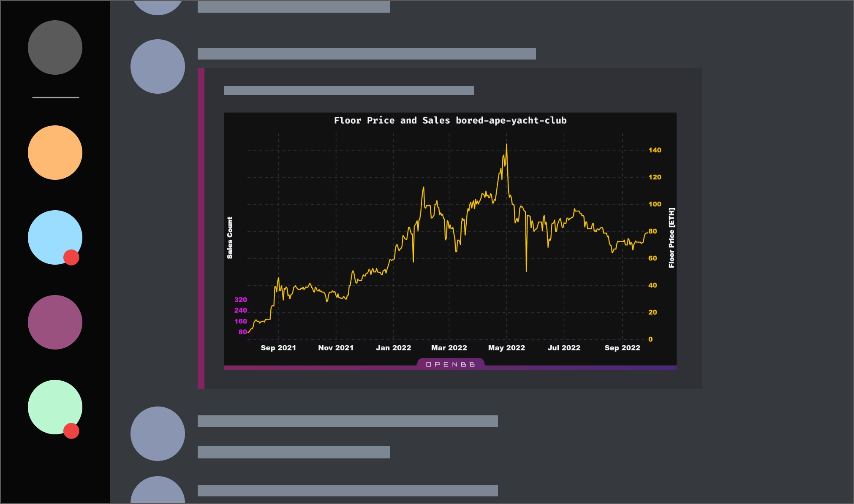Click red notification badge on green server
854x504 pixels.
tap(71, 431)
